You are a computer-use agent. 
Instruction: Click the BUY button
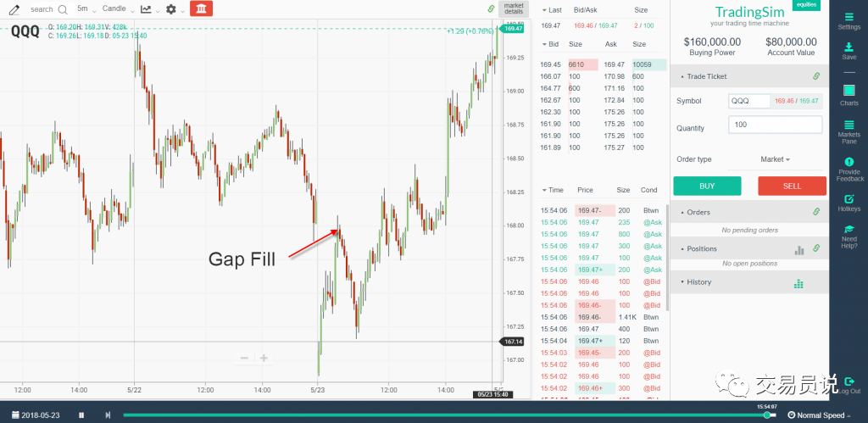[x=707, y=186]
